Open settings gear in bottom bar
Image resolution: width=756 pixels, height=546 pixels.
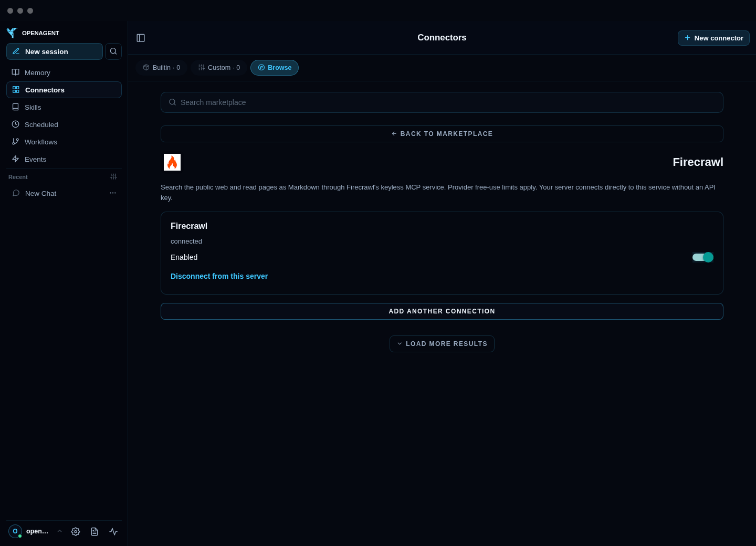pos(76,531)
